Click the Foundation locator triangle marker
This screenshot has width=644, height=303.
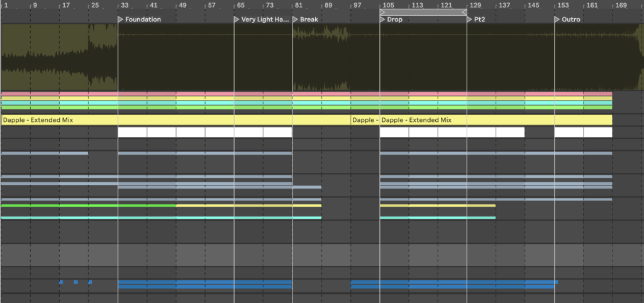121,19
